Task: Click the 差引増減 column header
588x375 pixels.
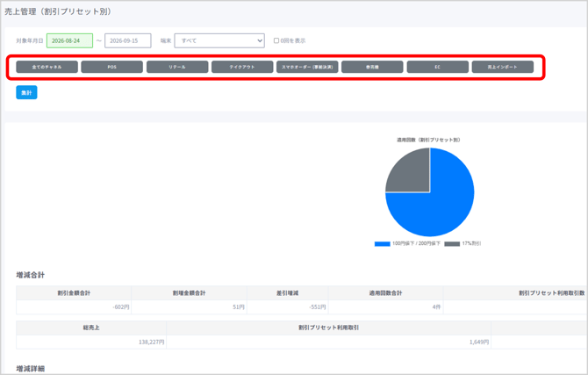Action: point(288,292)
